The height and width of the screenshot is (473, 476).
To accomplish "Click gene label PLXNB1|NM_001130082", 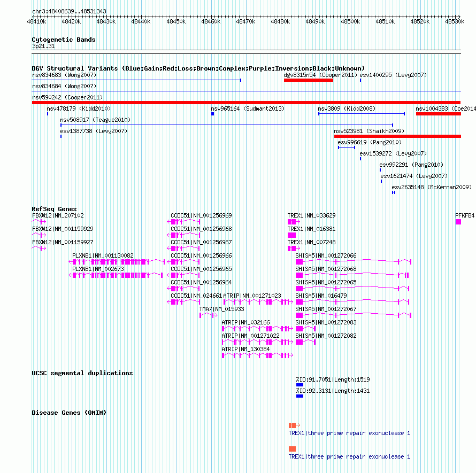I will pos(103,255).
